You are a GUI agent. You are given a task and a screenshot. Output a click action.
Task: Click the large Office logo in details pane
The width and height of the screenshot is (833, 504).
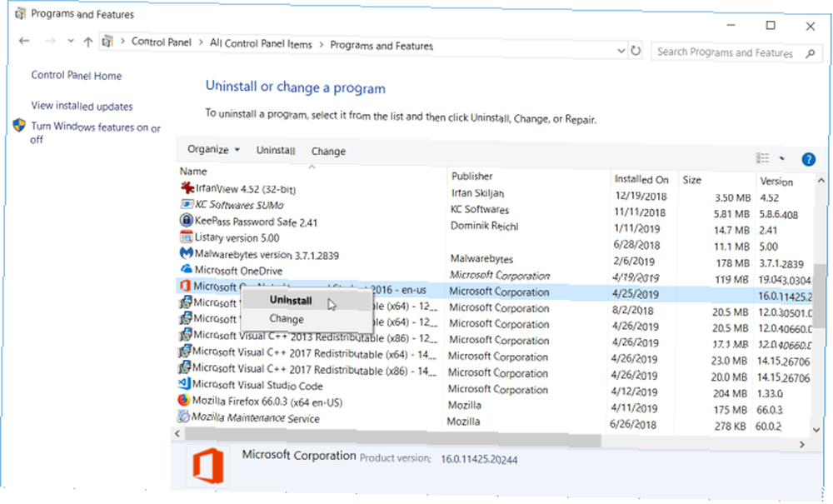click(208, 466)
